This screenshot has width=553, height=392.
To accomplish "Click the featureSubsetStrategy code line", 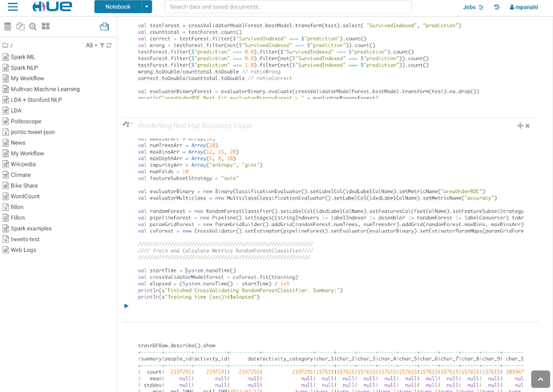I will coord(188,178).
